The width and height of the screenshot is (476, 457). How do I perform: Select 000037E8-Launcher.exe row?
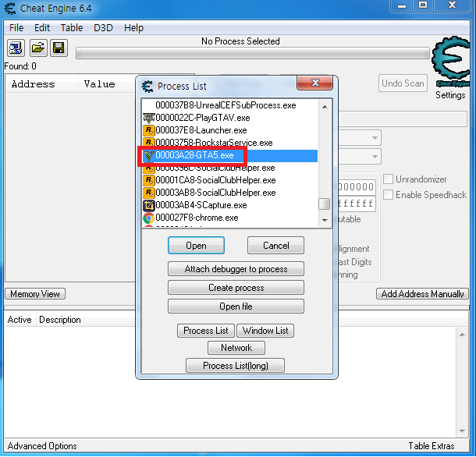[229, 130]
